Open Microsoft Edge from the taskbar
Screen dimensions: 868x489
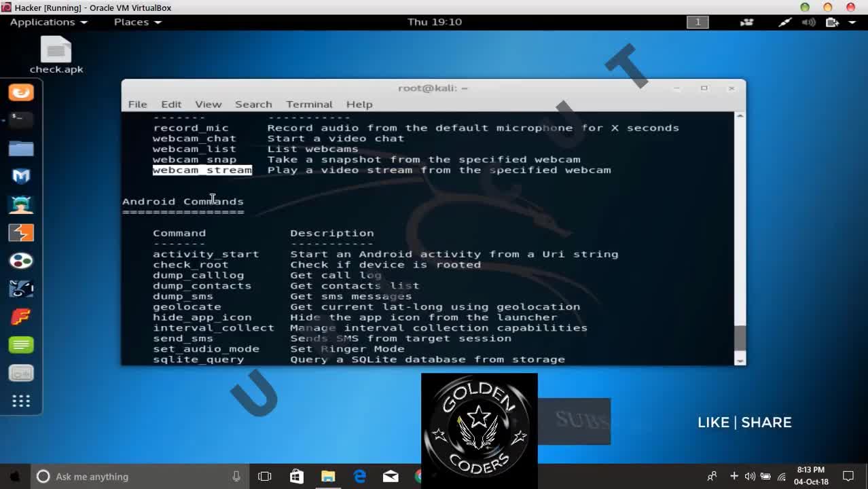[359, 476]
